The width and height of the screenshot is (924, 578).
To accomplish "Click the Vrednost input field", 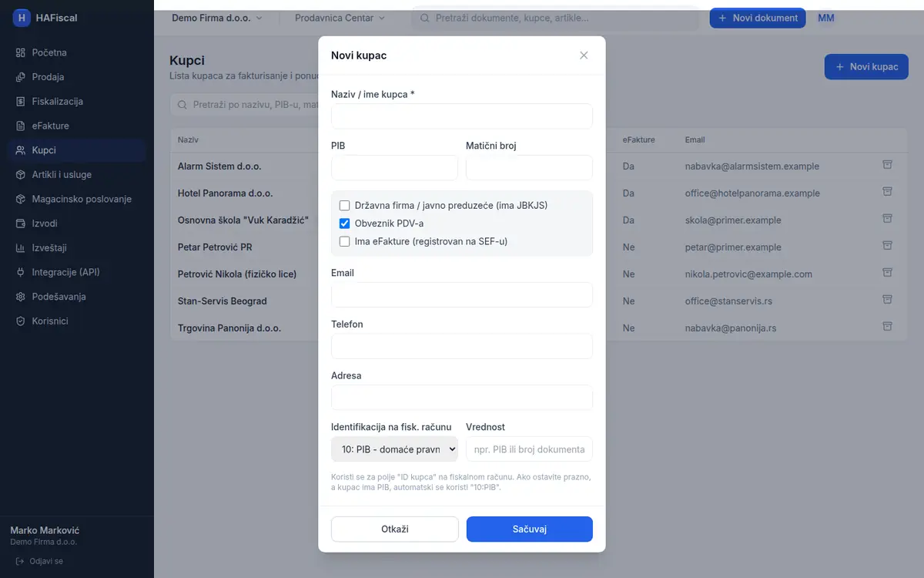I will click(529, 449).
